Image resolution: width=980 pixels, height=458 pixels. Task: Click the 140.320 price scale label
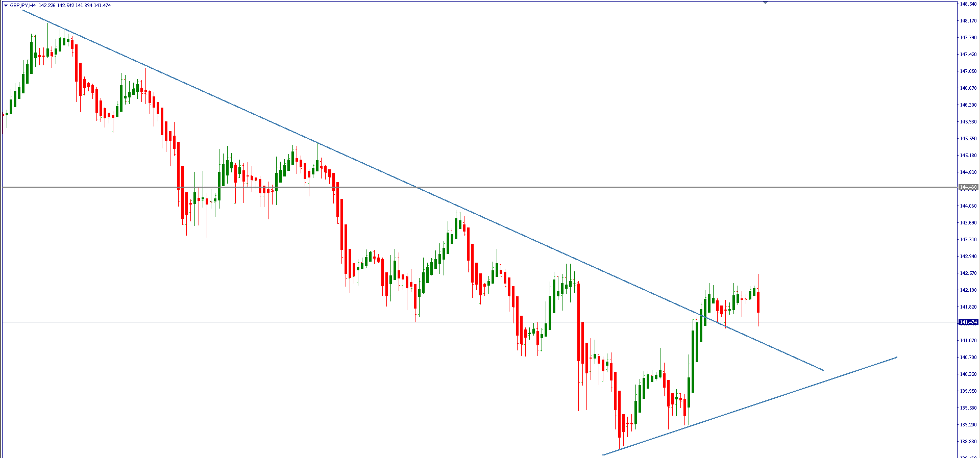[x=968, y=374]
